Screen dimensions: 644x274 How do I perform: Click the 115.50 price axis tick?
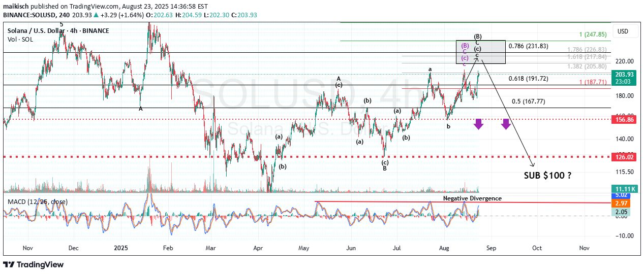point(624,173)
